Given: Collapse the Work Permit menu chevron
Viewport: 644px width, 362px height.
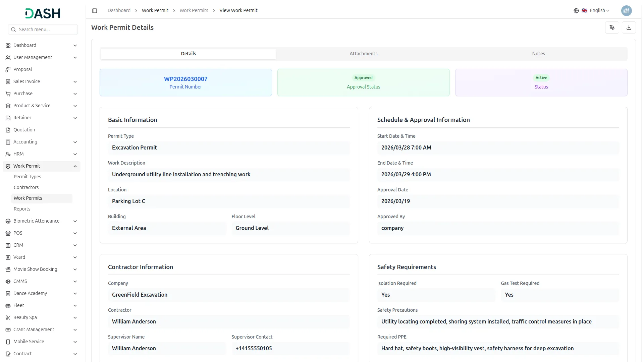Looking at the screenshot, I should [75, 166].
